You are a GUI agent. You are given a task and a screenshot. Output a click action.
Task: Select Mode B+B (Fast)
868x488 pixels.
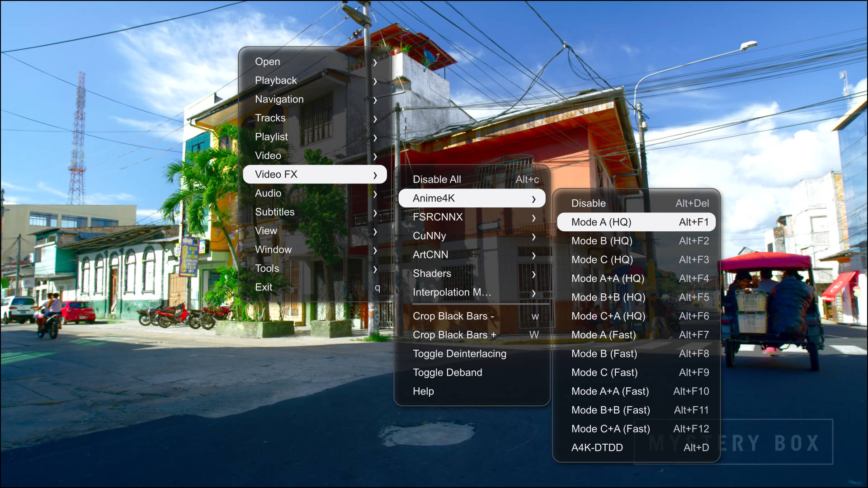click(x=637, y=410)
